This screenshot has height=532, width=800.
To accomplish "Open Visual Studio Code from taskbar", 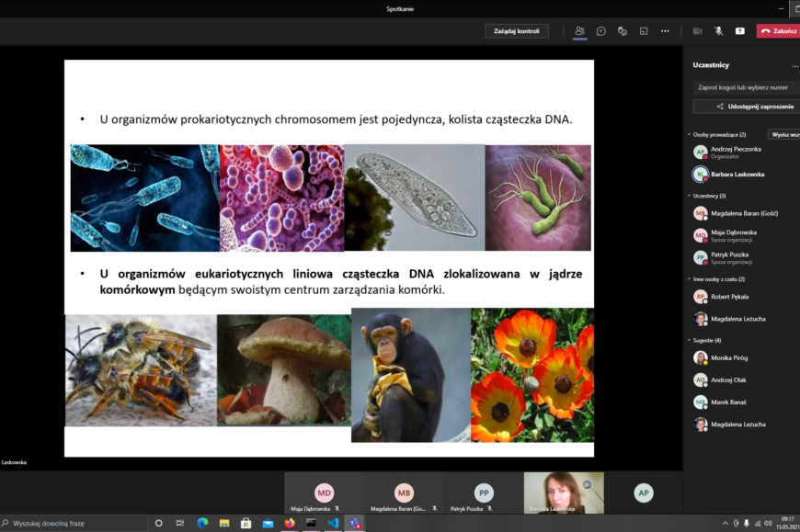I will 333,524.
